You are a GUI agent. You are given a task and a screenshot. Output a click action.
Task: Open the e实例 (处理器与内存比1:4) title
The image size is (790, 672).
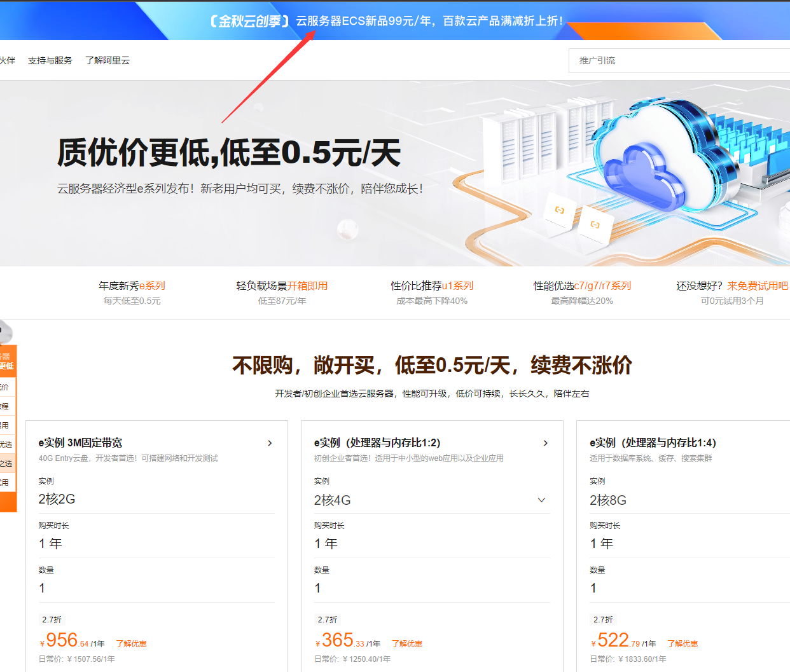653,442
